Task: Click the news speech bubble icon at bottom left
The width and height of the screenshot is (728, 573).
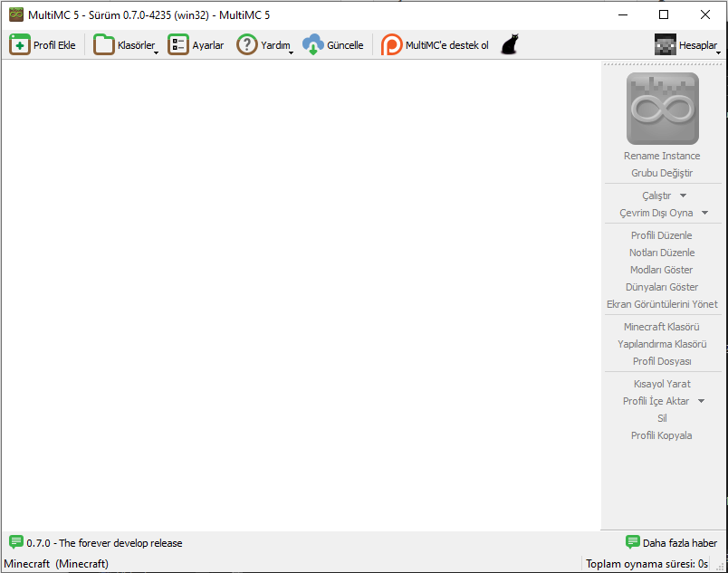Action: (15, 542)
